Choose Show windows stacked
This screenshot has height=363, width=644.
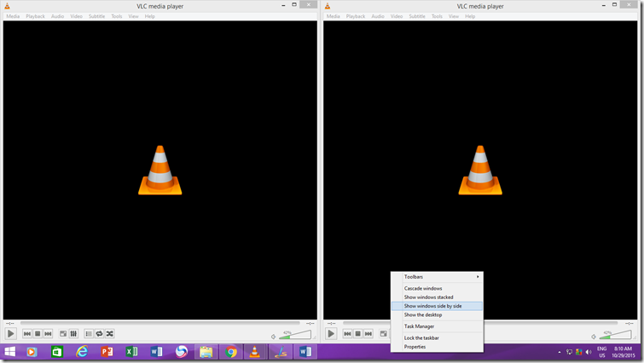coord(437,297)
